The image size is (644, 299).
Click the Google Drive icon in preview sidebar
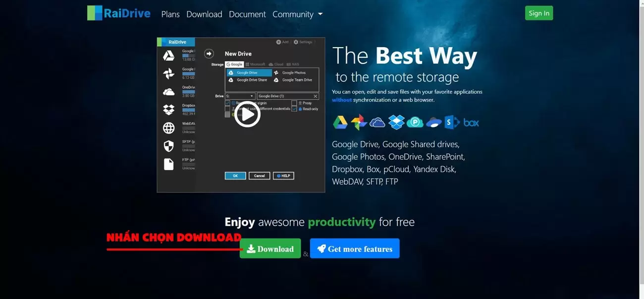pyautogui.click(x=169, y=56)
